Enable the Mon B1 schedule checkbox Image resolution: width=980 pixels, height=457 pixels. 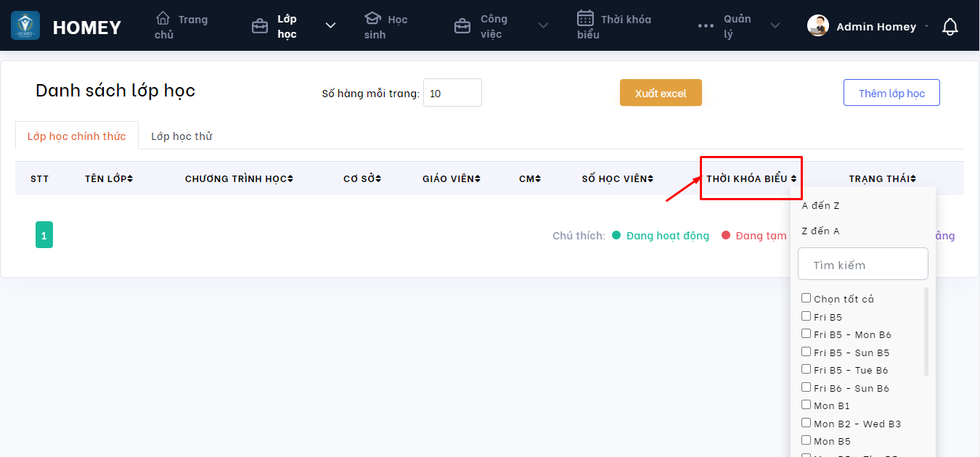coord(806,405)
